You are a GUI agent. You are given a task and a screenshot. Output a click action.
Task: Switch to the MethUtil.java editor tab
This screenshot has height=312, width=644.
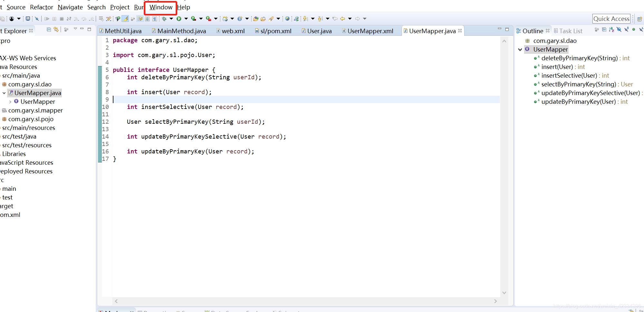pos(120,31)
